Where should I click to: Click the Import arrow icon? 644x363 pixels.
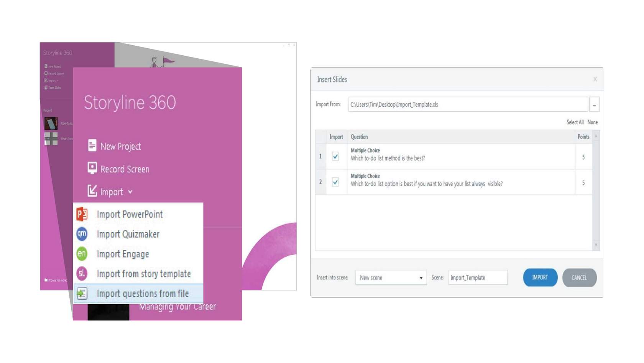coord(92,191)
